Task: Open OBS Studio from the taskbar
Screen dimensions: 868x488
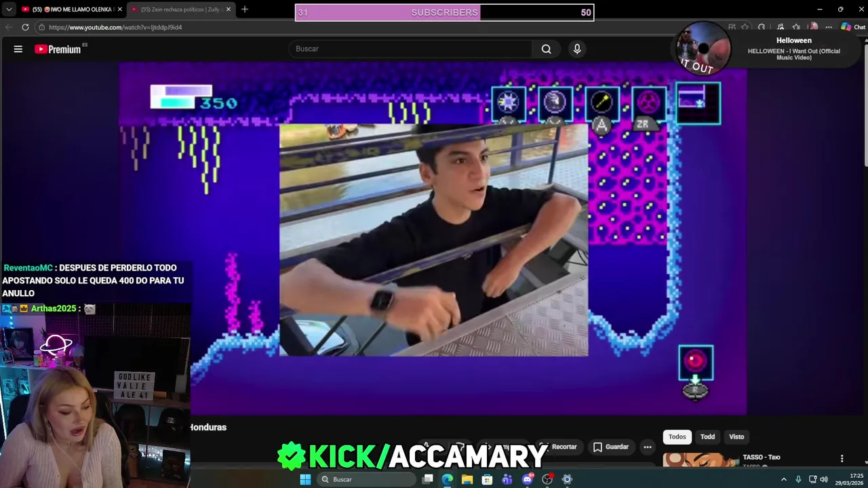Action: [547, 480]
